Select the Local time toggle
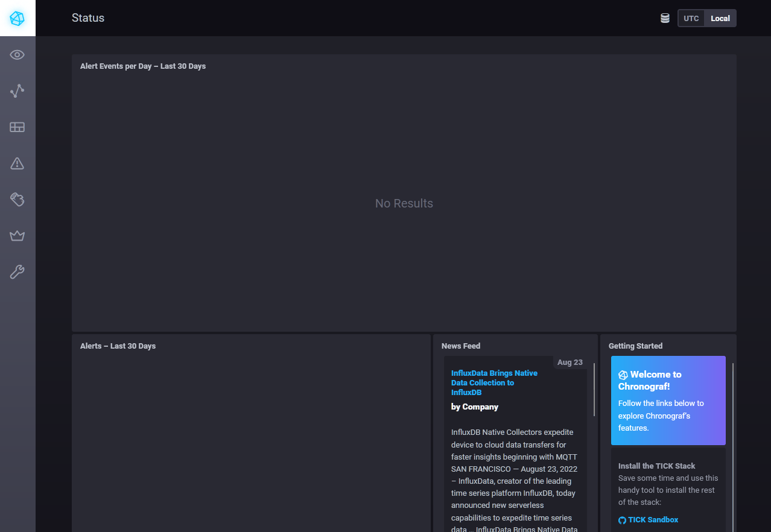This screenshot has height=532, width=771. [x=720, y=18]
